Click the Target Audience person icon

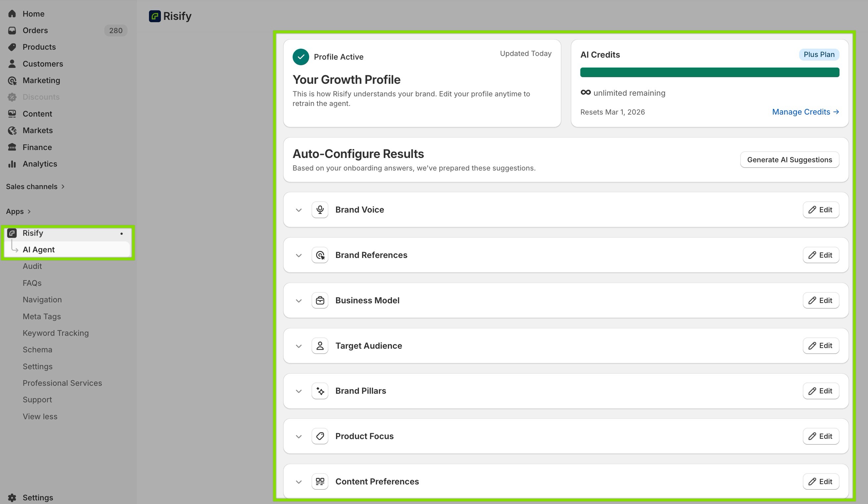[320, 345]
